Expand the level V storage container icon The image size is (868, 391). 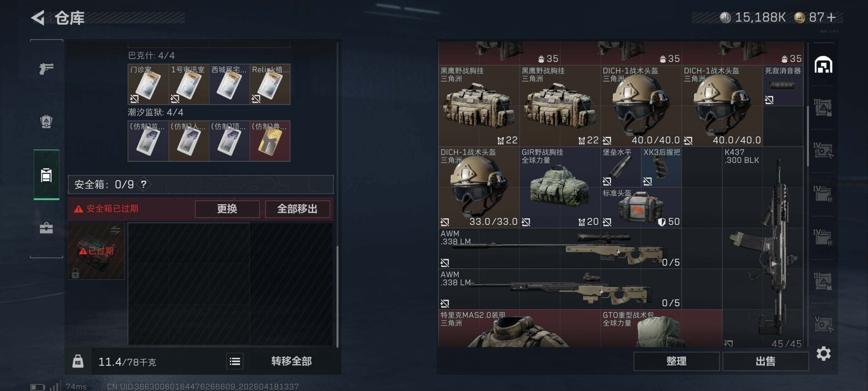point(823,324)
